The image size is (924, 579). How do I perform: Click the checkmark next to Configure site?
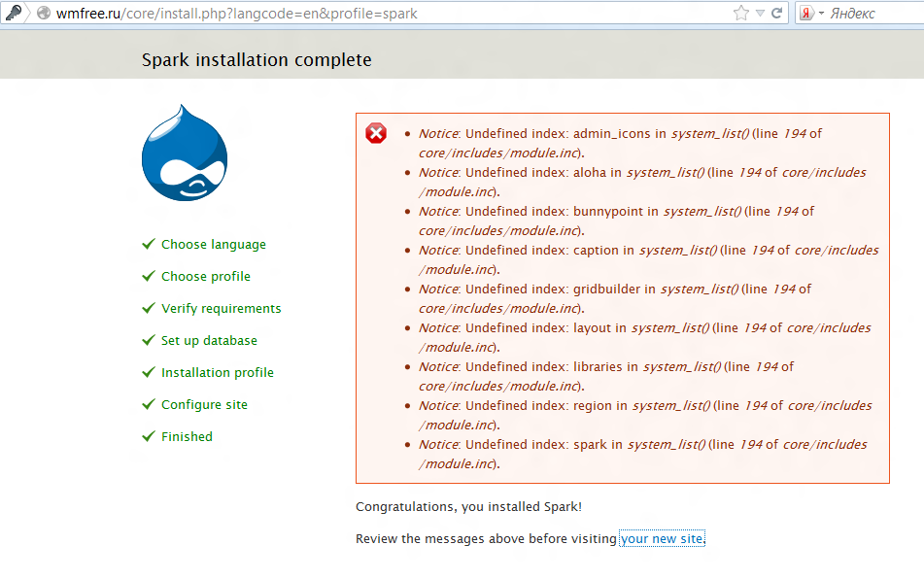148,404
